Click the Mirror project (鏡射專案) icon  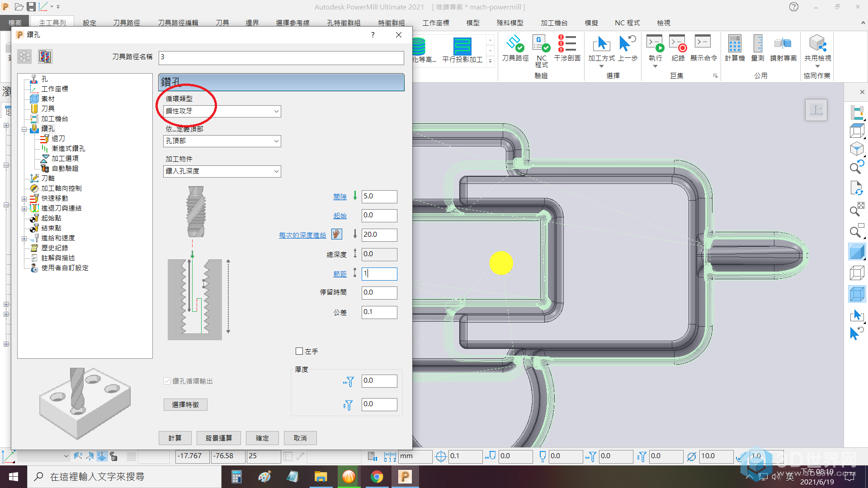pyautogui.click(x=783, y=44)
